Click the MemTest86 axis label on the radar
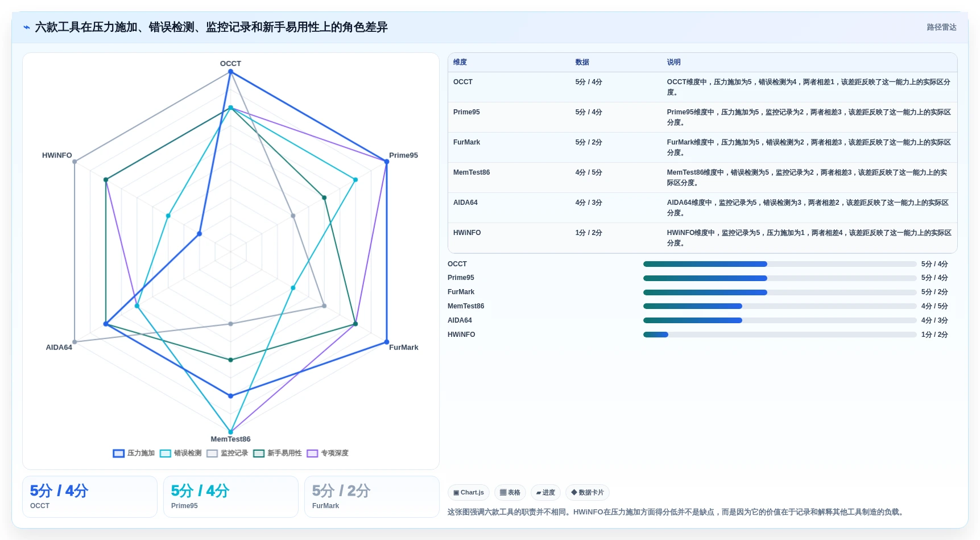Screen dimensions: 980x540 point(230,439)
